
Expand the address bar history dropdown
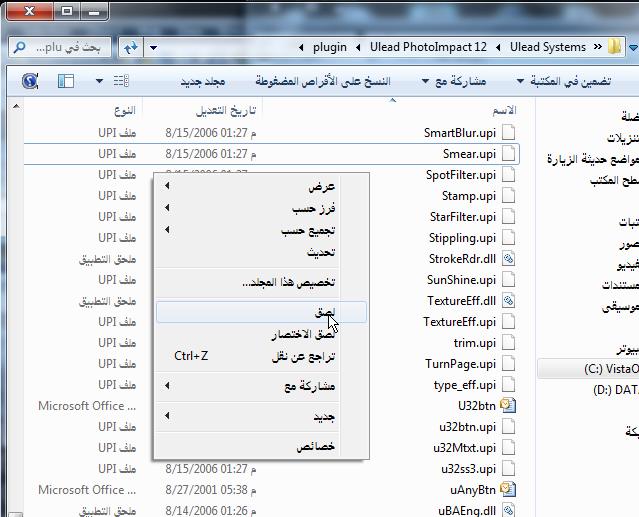click(153, 47)
